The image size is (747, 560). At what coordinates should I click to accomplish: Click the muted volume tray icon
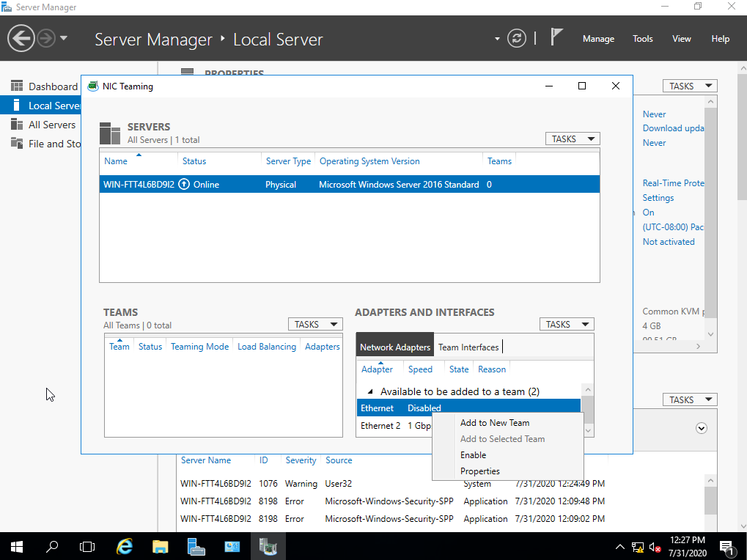pyautogui.click(x=655, y=547)
